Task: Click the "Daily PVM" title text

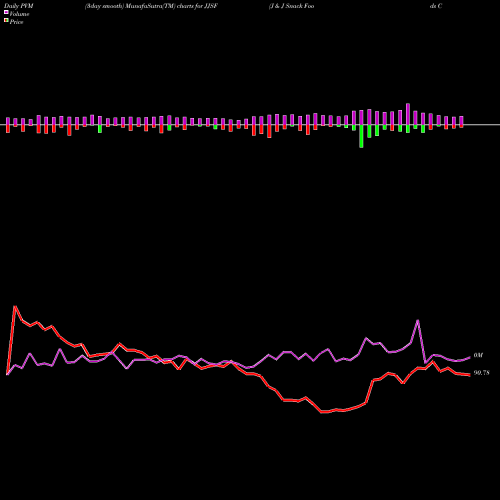Action: pos(19,6)
